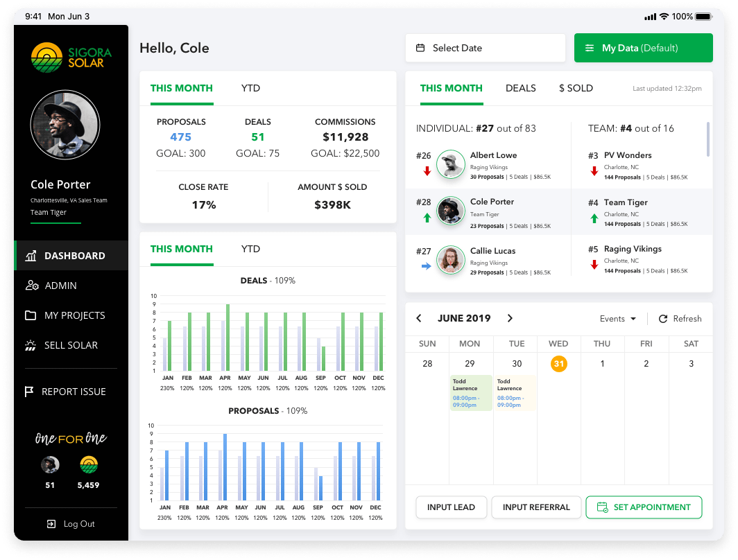Screen dimensions: 738x560
Task: Click the leaderboard vertical scrollbar
Action: [x=708, y=139]
